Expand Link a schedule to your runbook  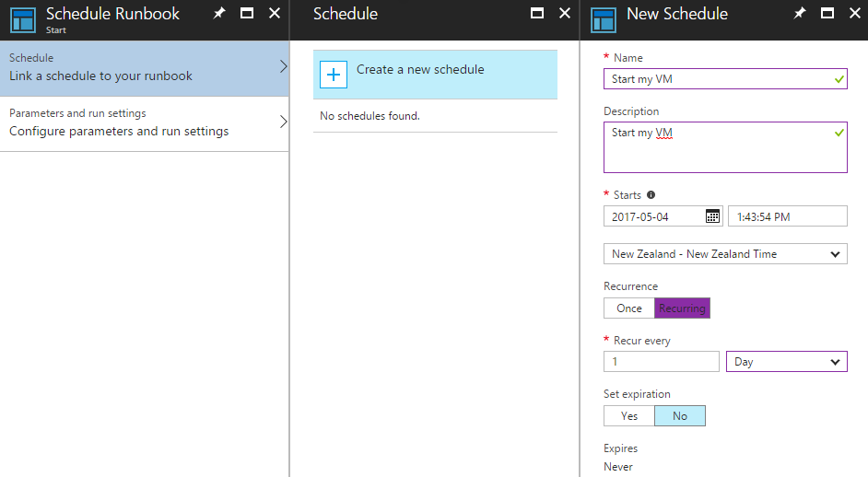(x=145, y=68)
